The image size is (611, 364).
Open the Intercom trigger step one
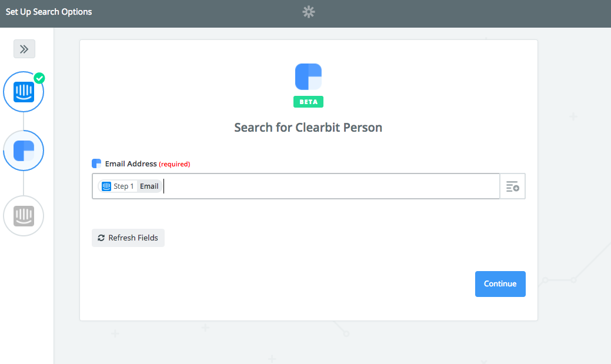coord(24,92)
